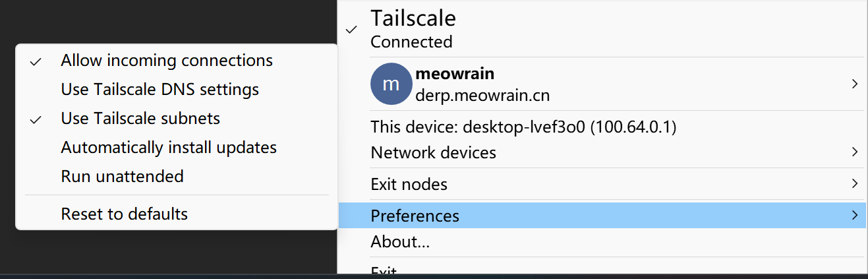
Task: Expand the Network devices submenu arrow
Action: point(854,152)
